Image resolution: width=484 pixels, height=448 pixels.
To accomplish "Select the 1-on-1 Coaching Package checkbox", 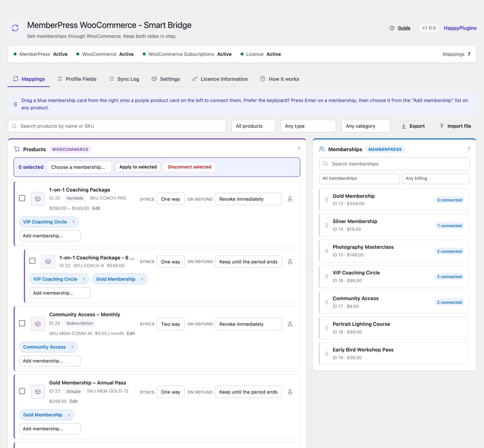I will coord(22,198).
